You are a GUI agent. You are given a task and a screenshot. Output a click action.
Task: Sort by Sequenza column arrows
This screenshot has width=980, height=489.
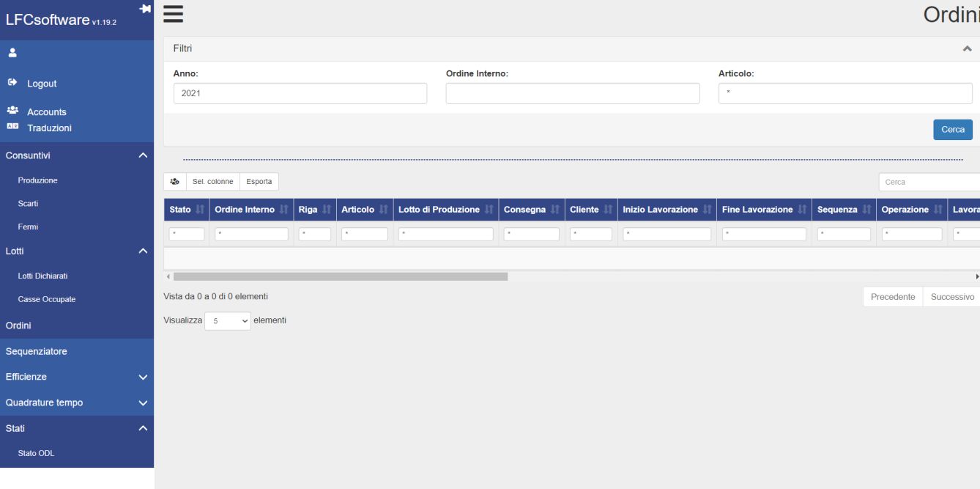coord(866,210)
